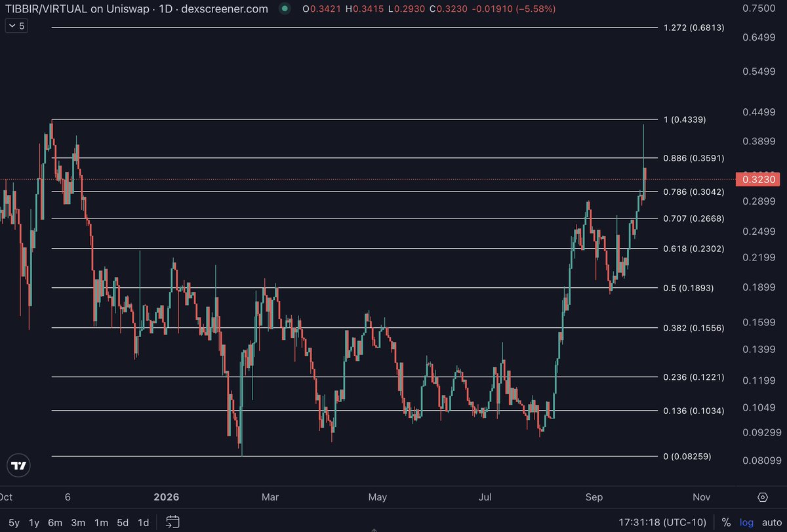Open the chart settings gear icon
This screenshot has height=532, width=787.
[763, 497]
